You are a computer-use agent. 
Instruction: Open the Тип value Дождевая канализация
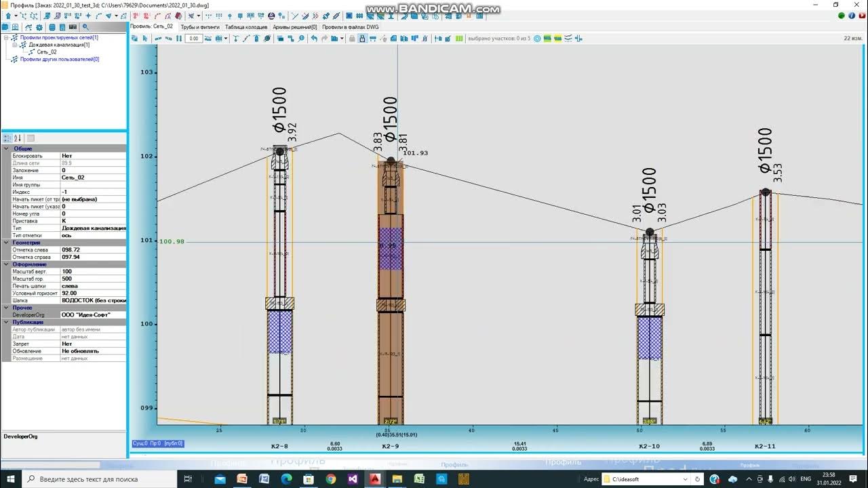[93, 228]
